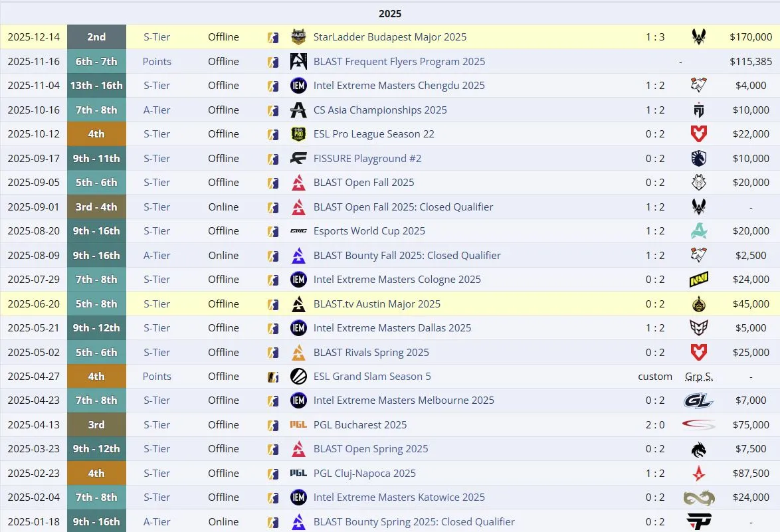
Task: Click the Virtus.pro logo in IEM Chengdu row
Action: (698, 86)
